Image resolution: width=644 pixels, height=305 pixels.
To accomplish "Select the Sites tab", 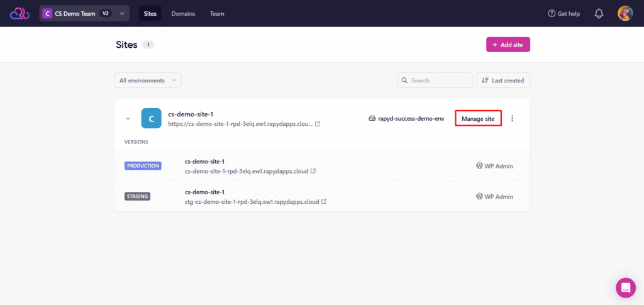I will (150, 13).
